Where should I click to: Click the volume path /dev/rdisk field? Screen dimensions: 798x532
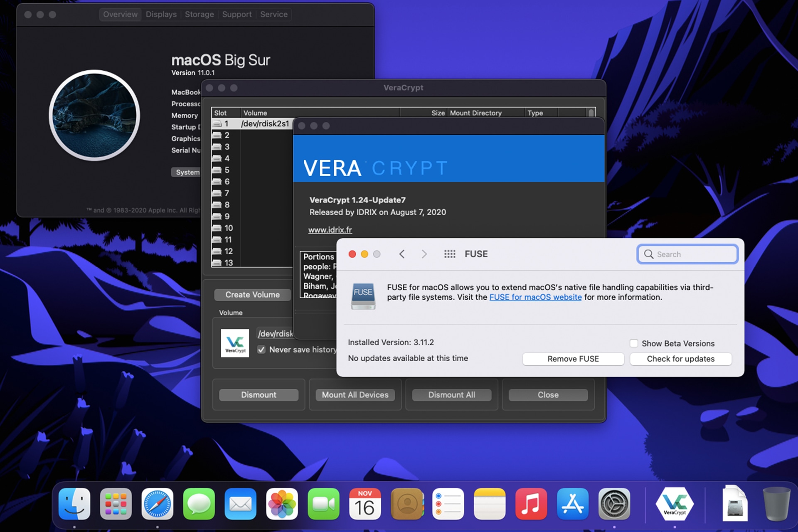pos(275,334)
